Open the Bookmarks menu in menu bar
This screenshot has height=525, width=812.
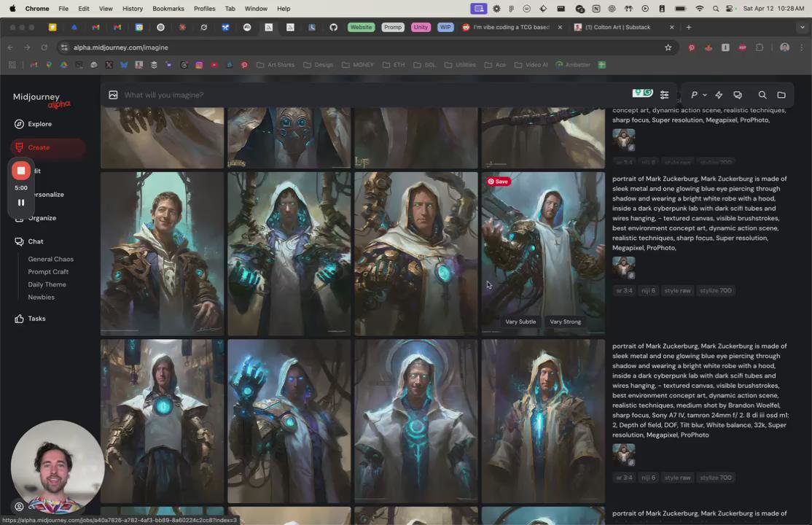click(168, 8)
